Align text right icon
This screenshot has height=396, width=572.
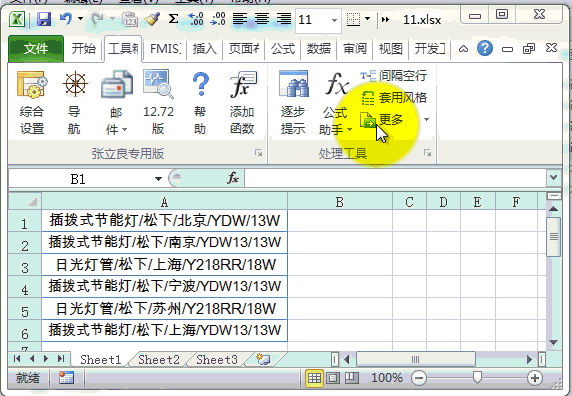click(283, 19)
